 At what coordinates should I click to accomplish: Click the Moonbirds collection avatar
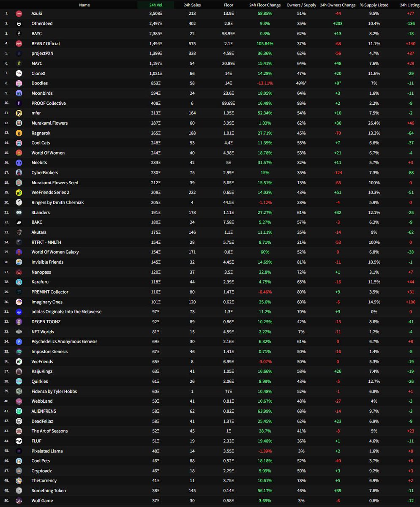19,93
